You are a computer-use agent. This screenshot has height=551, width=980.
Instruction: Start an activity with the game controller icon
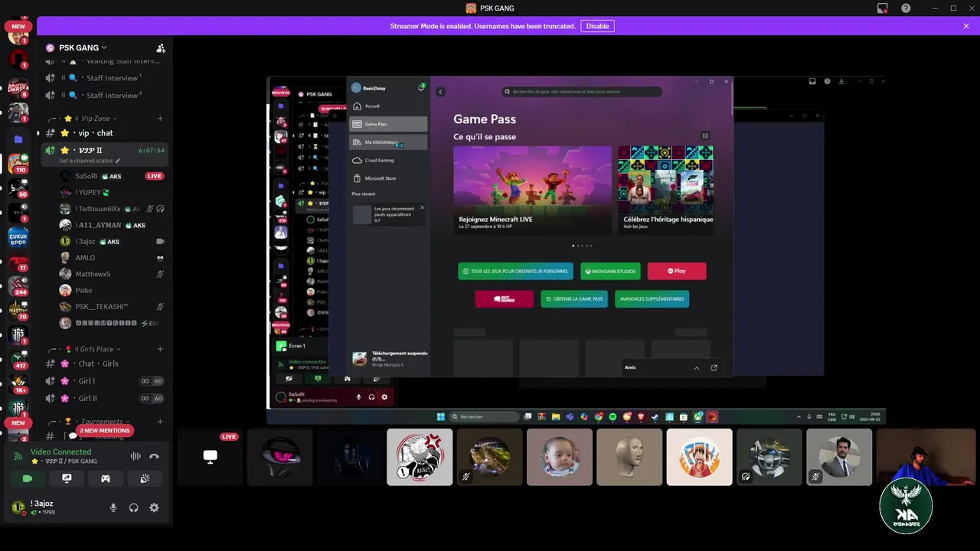(106, 478)
